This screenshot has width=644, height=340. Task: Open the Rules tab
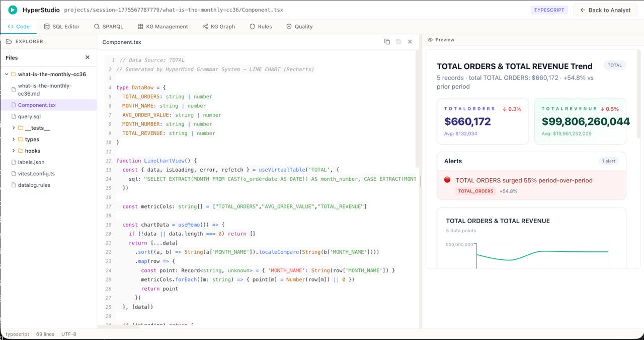coord(261,27)
